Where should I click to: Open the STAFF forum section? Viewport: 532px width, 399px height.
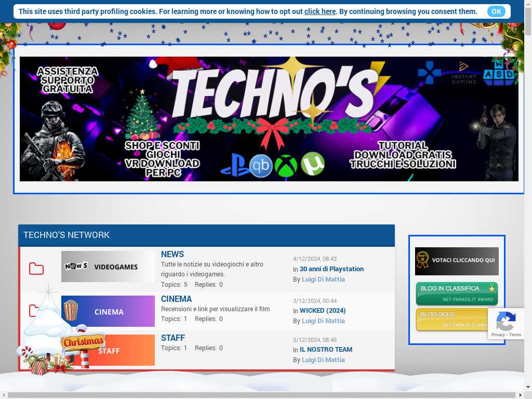click(173, 338)
